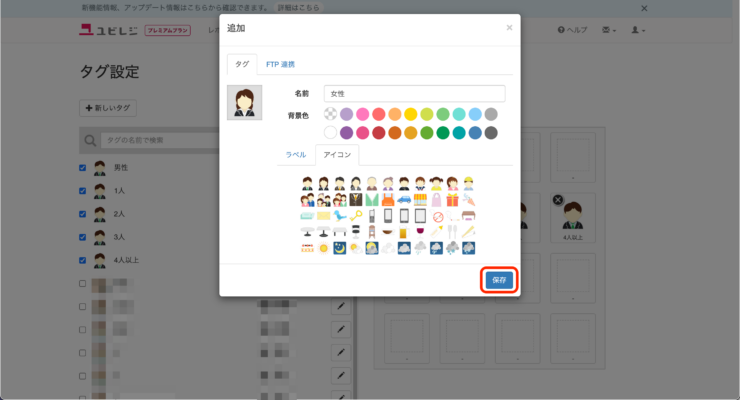Select the light blue background color
This screenshot has width=740, height=400.
[475, 114]
